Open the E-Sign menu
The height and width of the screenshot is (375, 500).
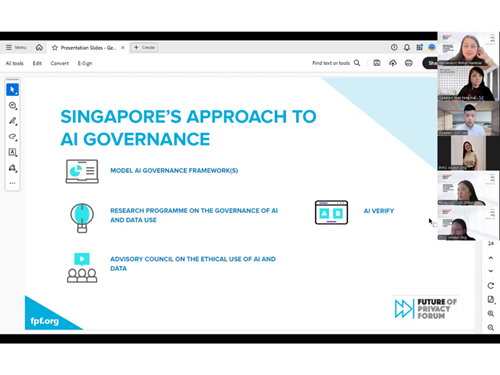(x=85, y=63)
